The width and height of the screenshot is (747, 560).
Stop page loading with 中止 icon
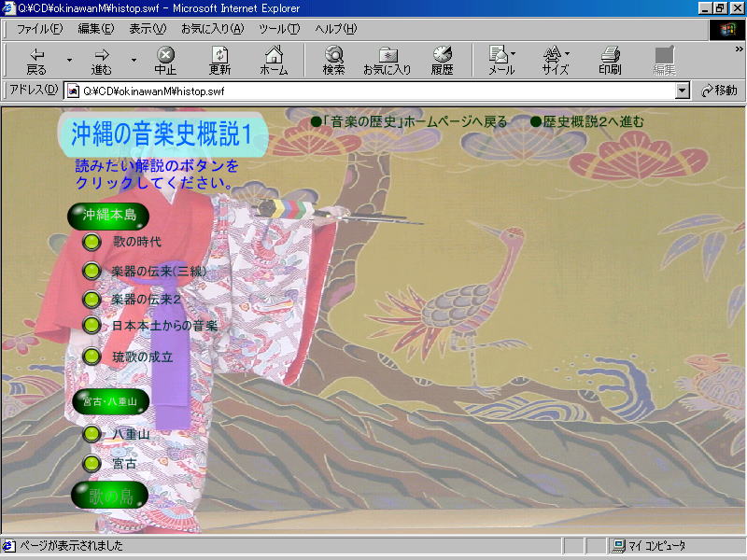165,61
